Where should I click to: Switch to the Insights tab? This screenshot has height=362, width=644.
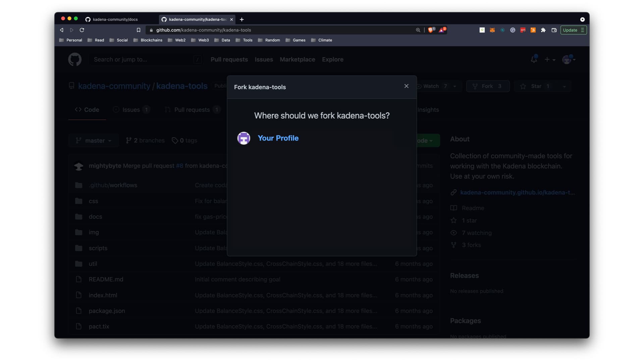tap(428, 110)
